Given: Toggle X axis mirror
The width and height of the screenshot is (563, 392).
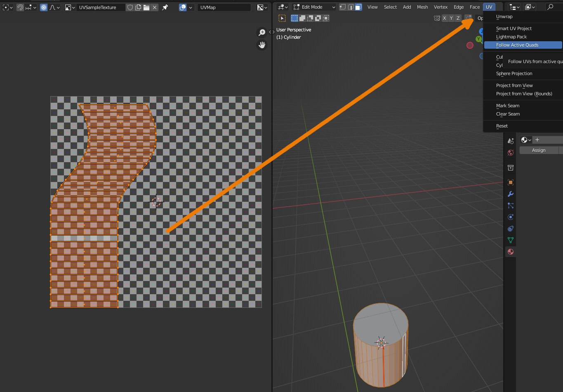Looking at the screenshot, I should pyautogui.click(x=444, y=18).
